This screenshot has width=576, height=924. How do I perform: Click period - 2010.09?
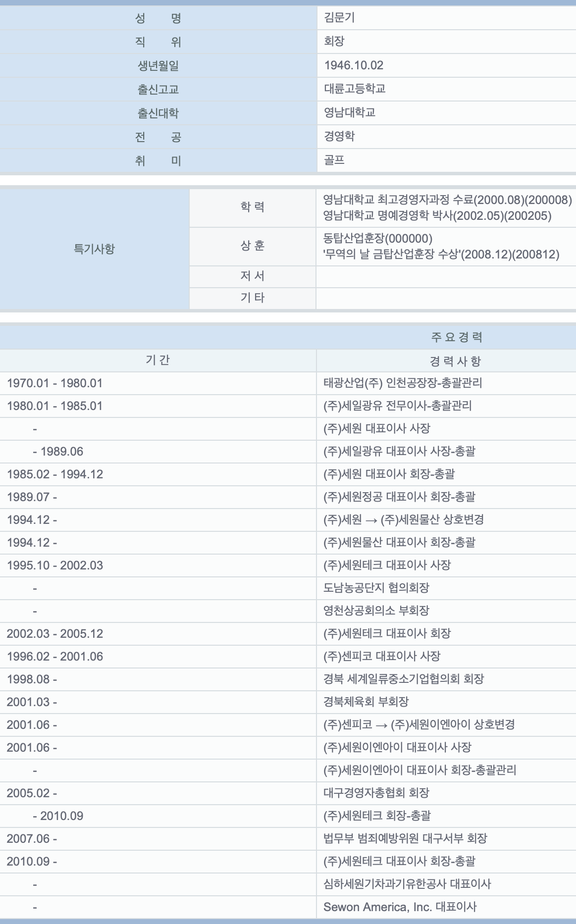pos(58,816)
